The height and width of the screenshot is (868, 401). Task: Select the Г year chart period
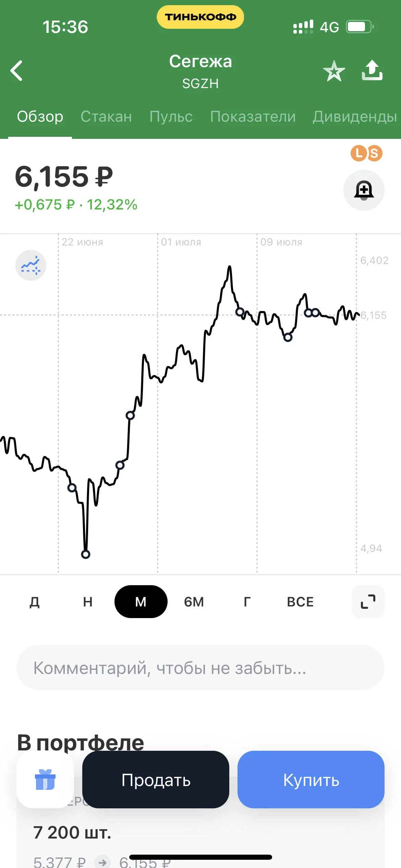click(247, 602)
